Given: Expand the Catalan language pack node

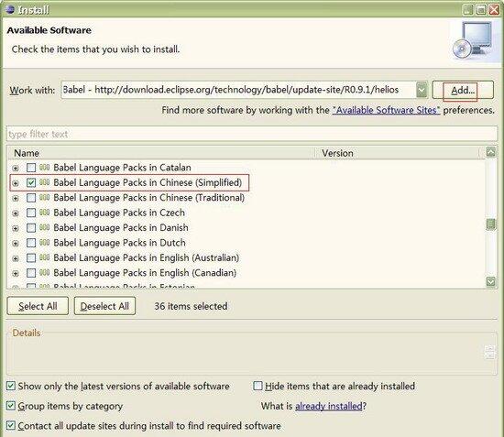Looking at the screenshot, I should point(15,168).
